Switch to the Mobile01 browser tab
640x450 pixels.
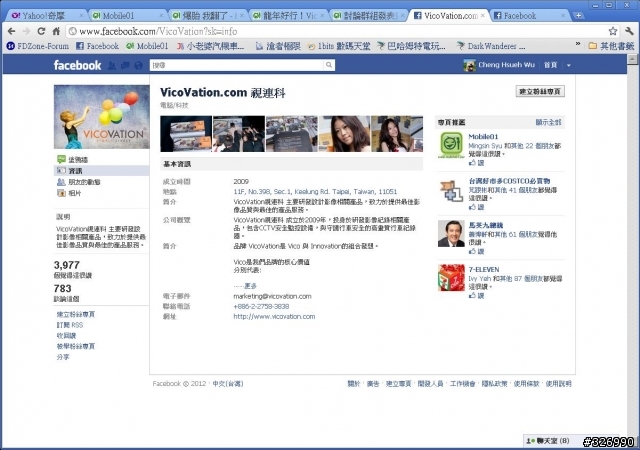pos(126,16)
